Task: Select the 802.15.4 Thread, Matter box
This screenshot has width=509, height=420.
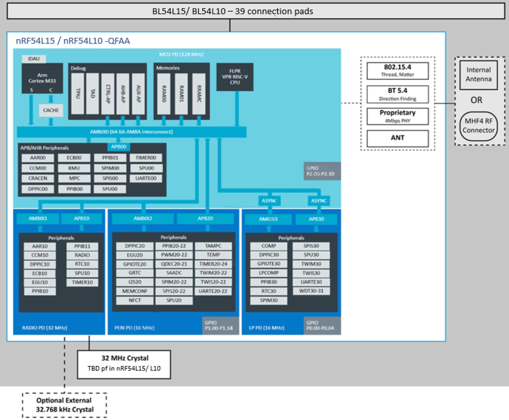Action: pos(397,71)
